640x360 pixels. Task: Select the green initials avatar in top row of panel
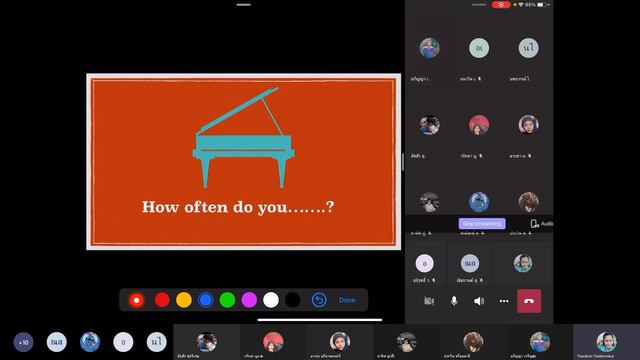pyautogui.click(x=479, y=48)
